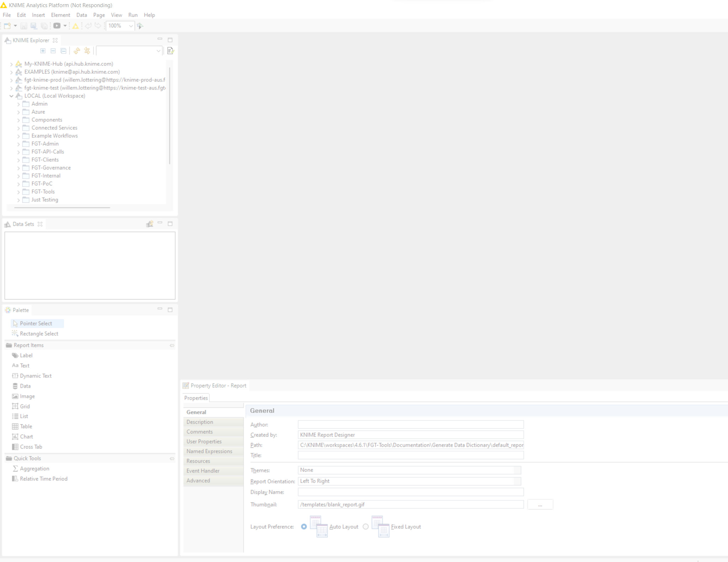Screen dimensions: 728x562
Task: Open the File menu
Action: 7,15
